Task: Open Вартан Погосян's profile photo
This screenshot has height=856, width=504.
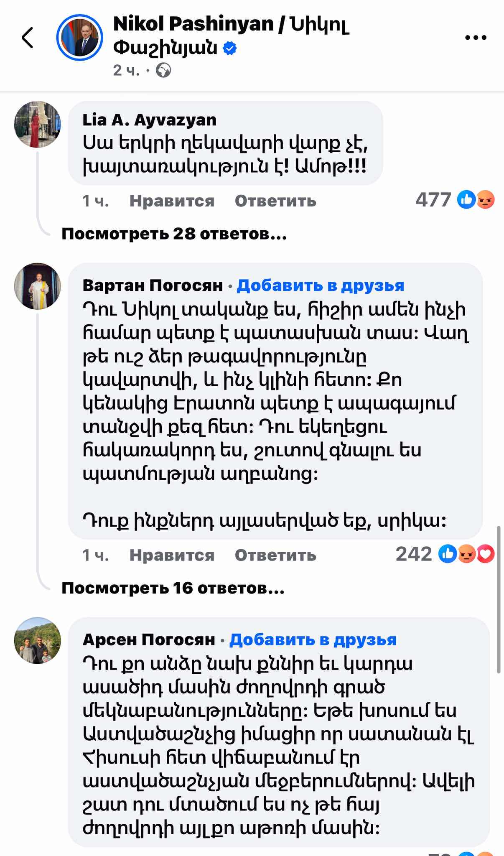Action: coord(38,286)
